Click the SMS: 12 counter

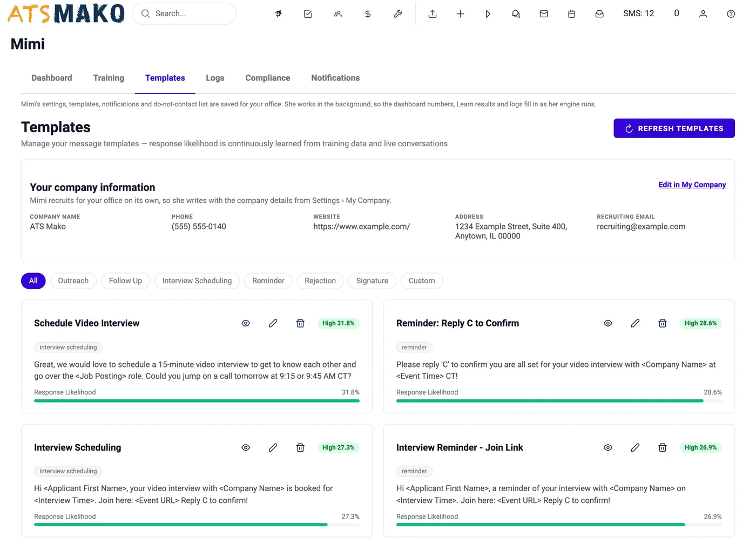[x=638, y=13]
